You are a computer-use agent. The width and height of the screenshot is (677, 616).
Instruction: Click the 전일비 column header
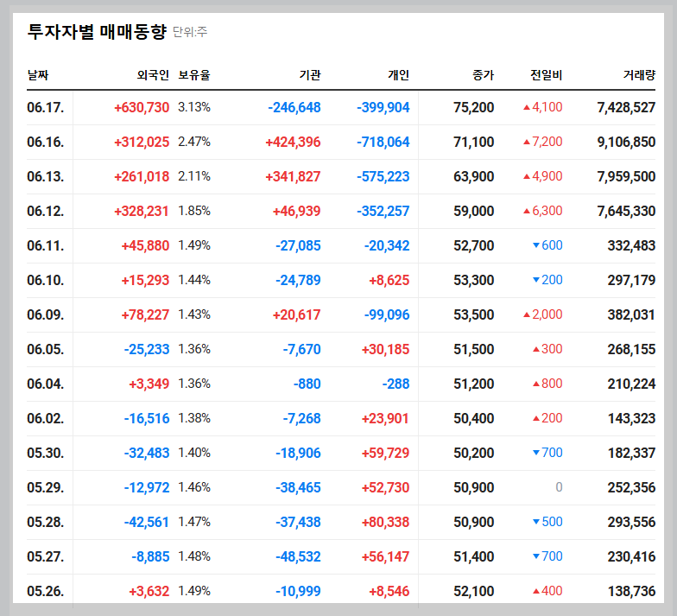pyautogui.click(x=546, y=75)
